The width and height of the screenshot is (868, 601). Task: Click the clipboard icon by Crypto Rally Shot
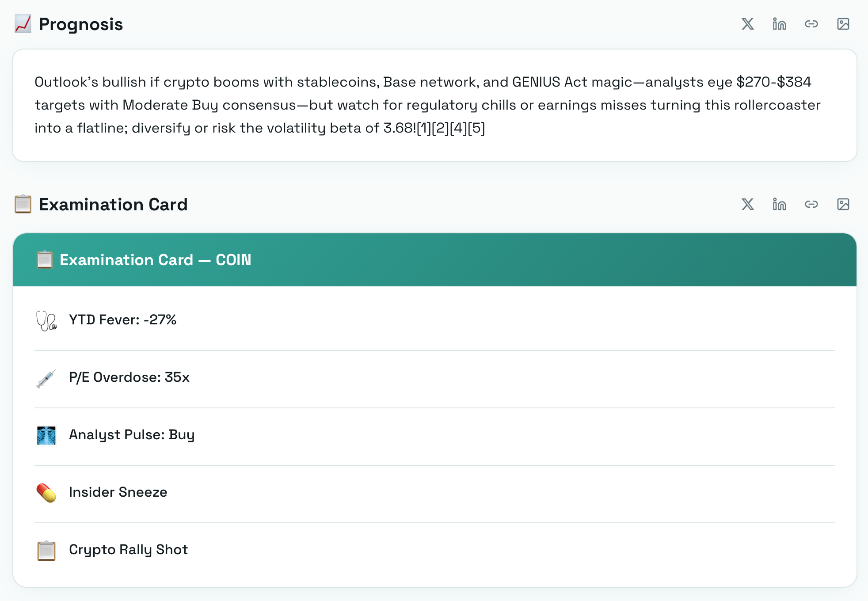pyautogui.click(x=46, y=550)
